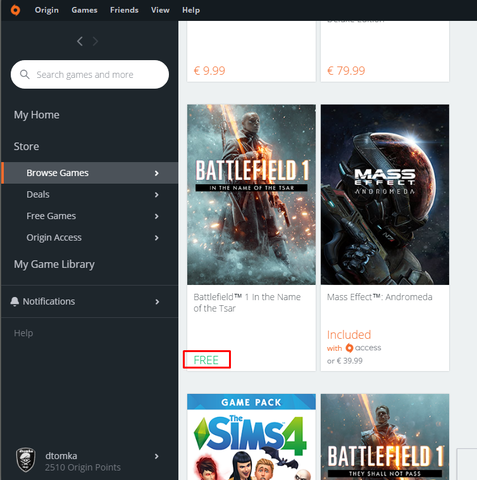
Task: Expand Browse Games chevron
Action: (157, 173)
